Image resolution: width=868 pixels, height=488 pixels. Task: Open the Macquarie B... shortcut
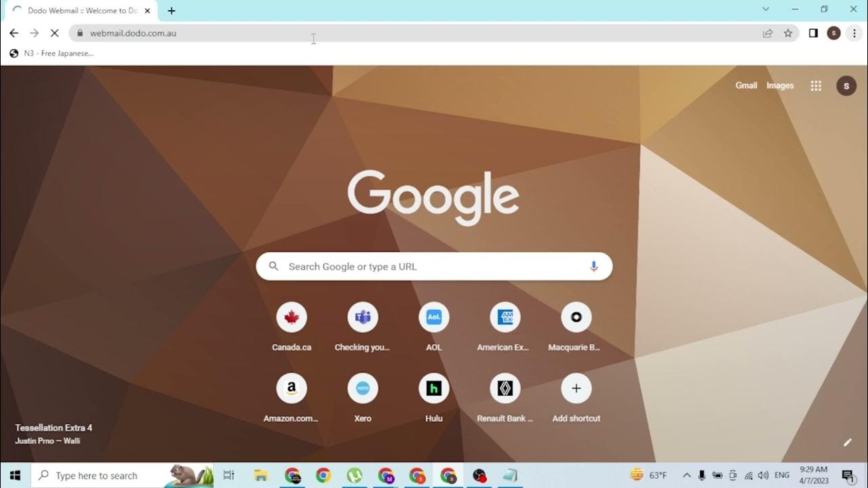pyautogui.click(x=576, y=327)
